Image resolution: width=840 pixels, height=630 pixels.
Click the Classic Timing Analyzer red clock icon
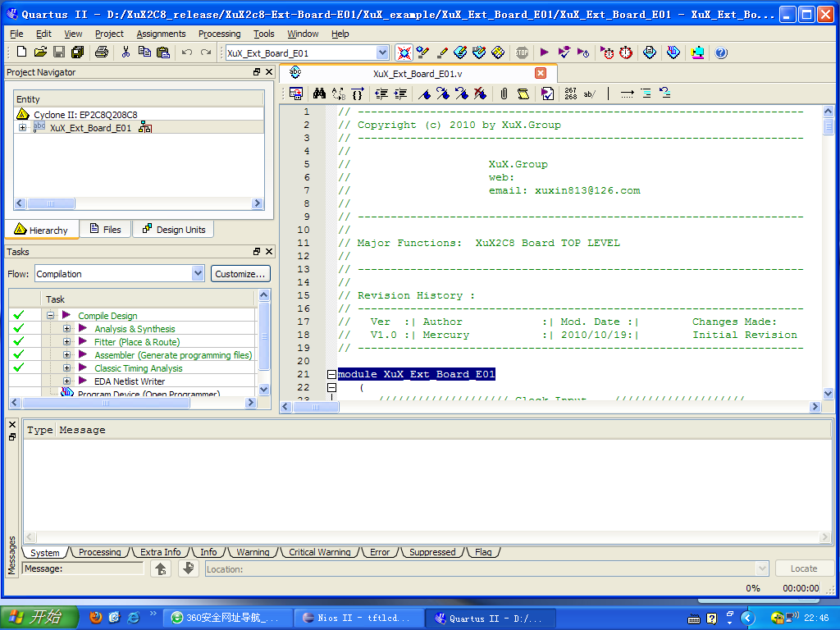626,52
